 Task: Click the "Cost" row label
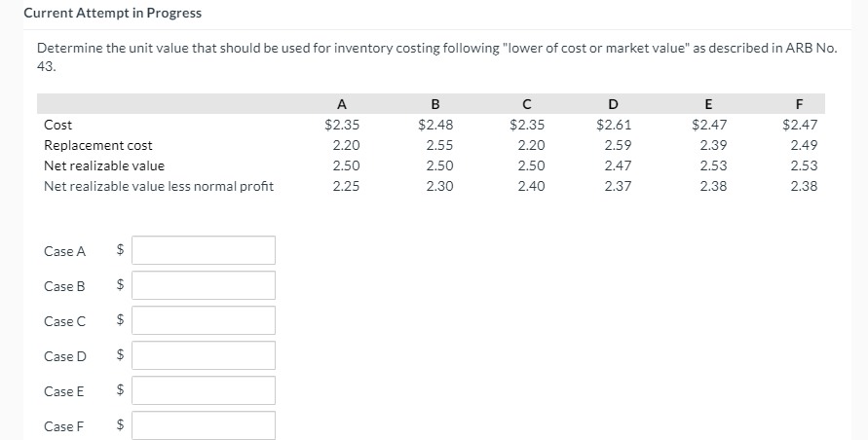click(x=58, y=125)
